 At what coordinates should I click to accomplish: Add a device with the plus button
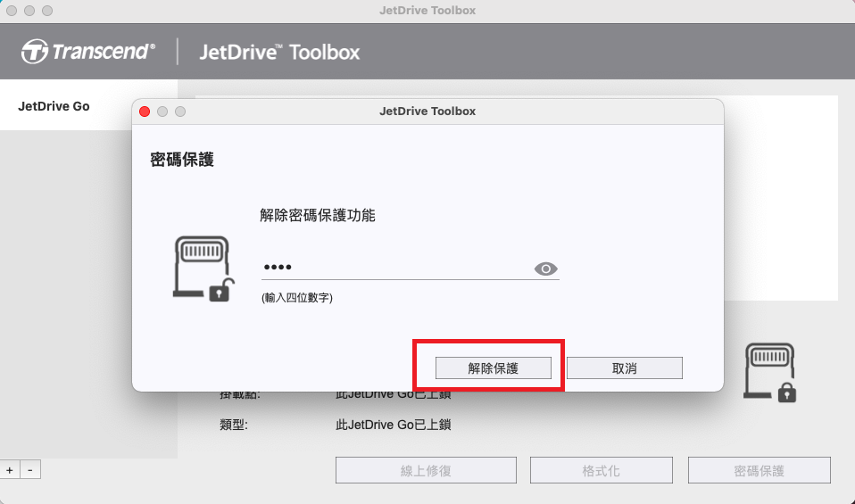pyautogui.click(x=10, y=470)
